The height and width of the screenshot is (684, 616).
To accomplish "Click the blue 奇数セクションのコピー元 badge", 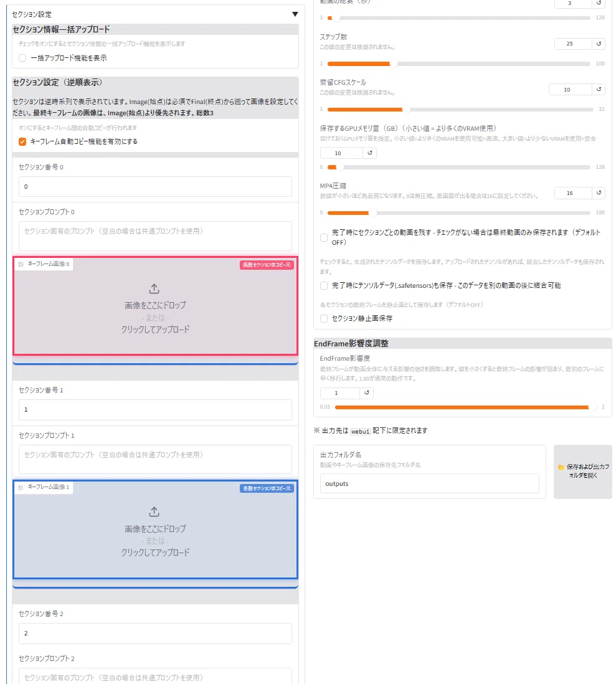I will click(x=267, y=488).
